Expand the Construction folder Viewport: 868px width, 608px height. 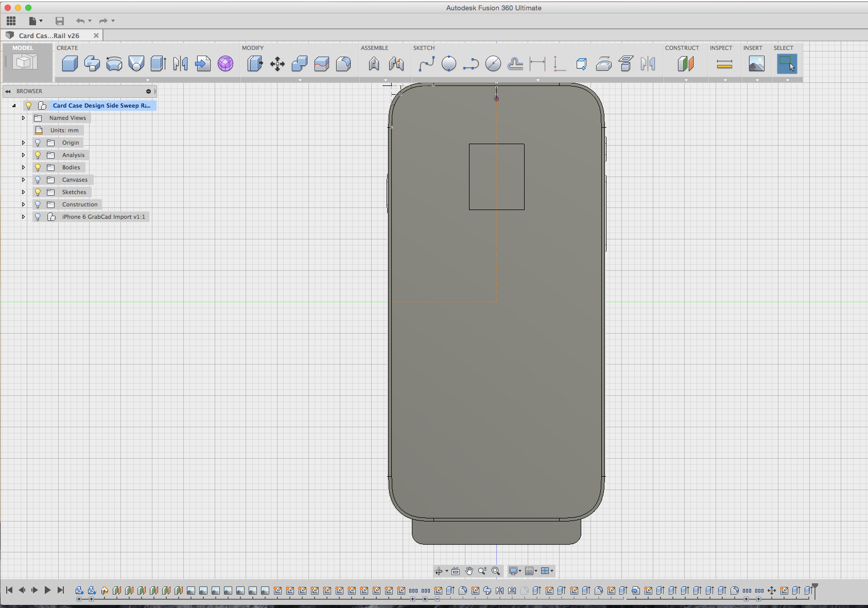(x=23, y=204)
